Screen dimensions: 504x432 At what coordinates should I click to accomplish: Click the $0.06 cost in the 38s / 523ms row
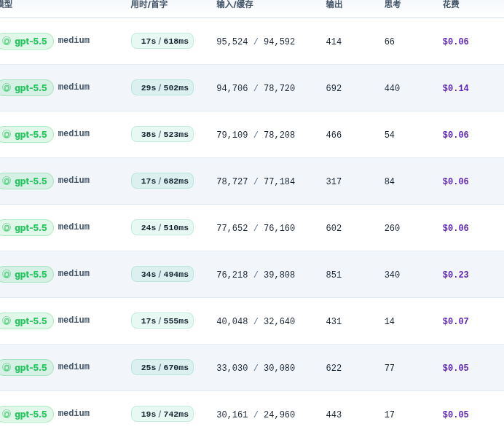[x=455, y=135]
